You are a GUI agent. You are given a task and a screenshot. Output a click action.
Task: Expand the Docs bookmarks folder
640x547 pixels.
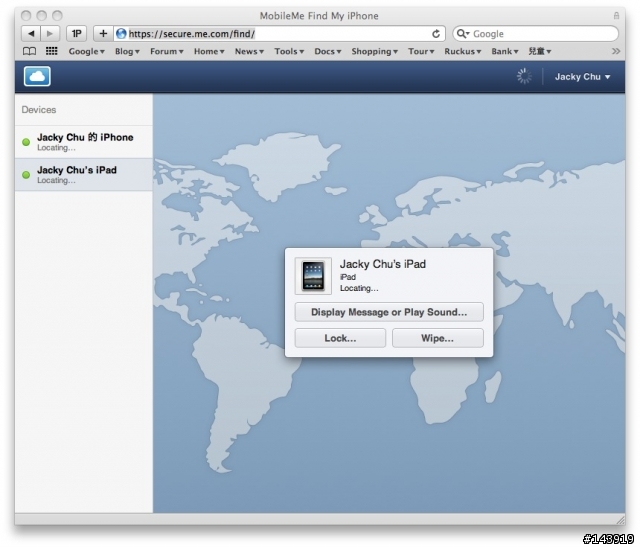328,51
